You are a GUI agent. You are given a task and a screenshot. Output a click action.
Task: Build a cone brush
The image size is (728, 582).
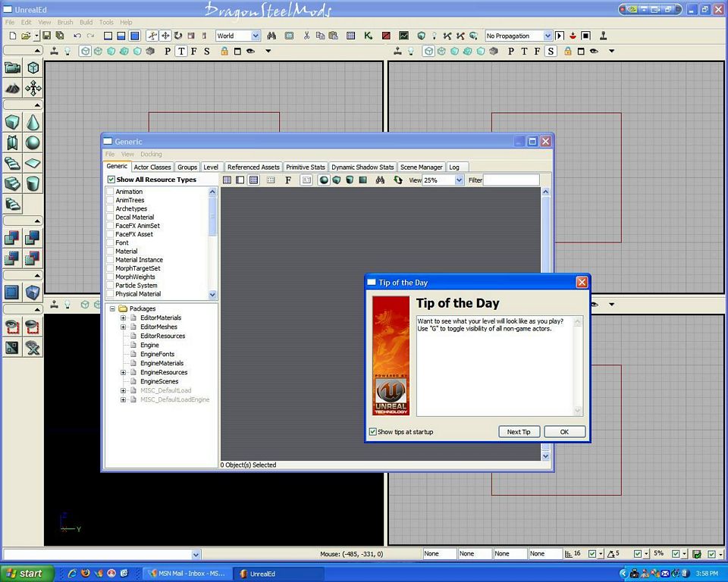tap(33, 122)
